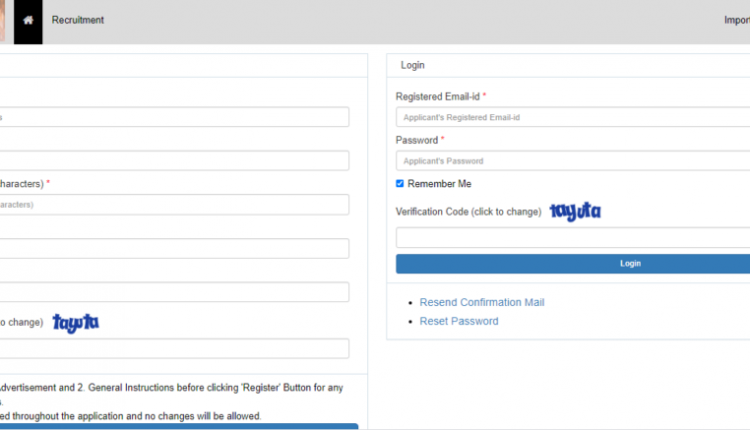
Task: Change the registration form captcha image
Action: [x=76, y=322]
